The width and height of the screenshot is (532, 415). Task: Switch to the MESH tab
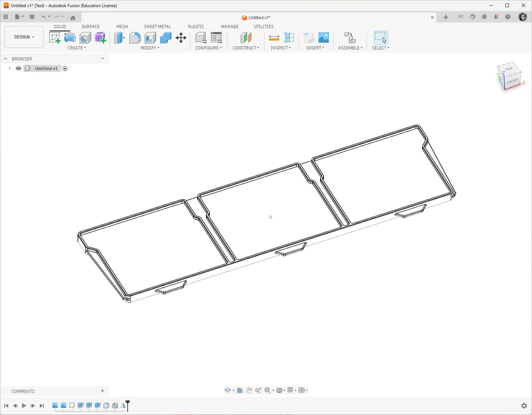[x=122, y=27]
